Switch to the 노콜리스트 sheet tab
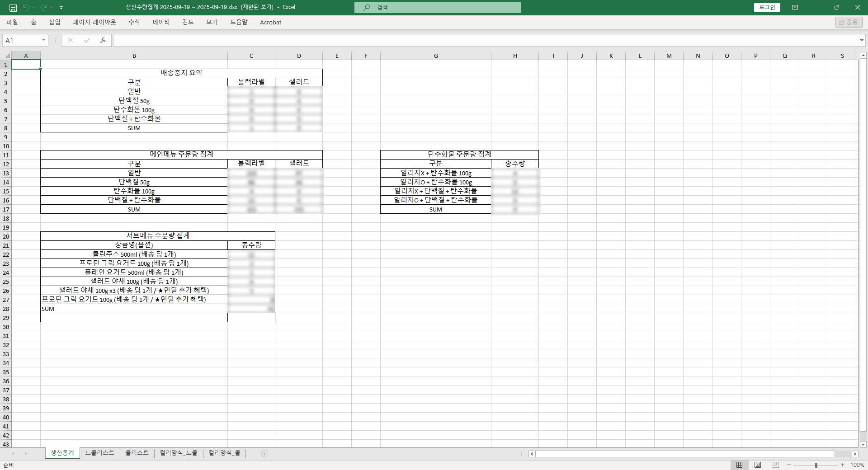The height and width of the screenshot is (470, 868). [99, 453]
